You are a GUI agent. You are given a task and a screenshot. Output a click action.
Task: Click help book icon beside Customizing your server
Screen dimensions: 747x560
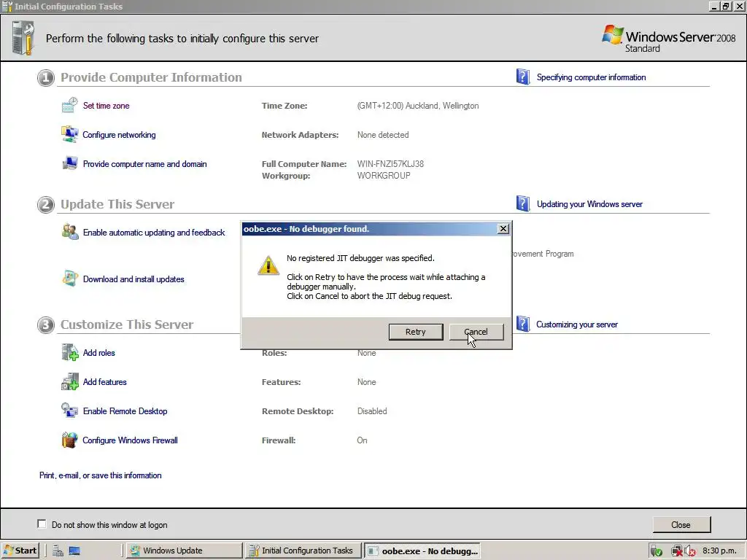coord(522,324)
